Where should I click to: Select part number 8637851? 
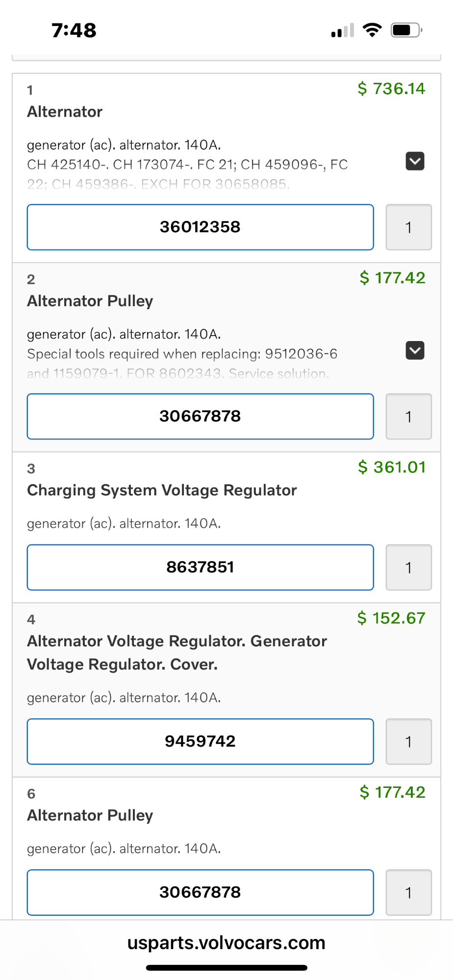tap(200, 567)
